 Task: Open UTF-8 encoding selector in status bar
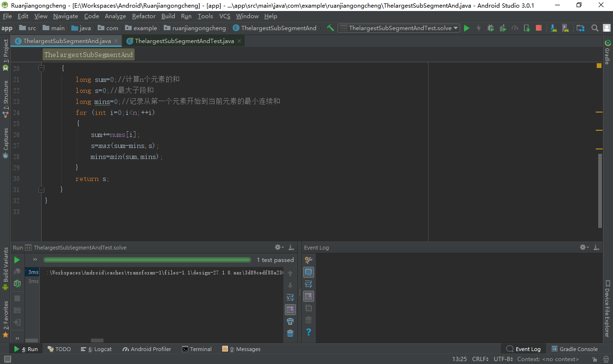[x=503, y=359]
